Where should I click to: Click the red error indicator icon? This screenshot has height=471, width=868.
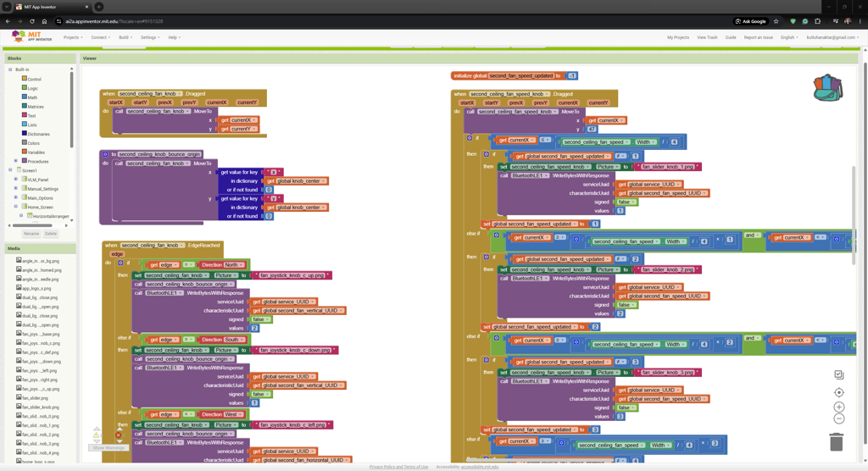click(x=118, y=435)
